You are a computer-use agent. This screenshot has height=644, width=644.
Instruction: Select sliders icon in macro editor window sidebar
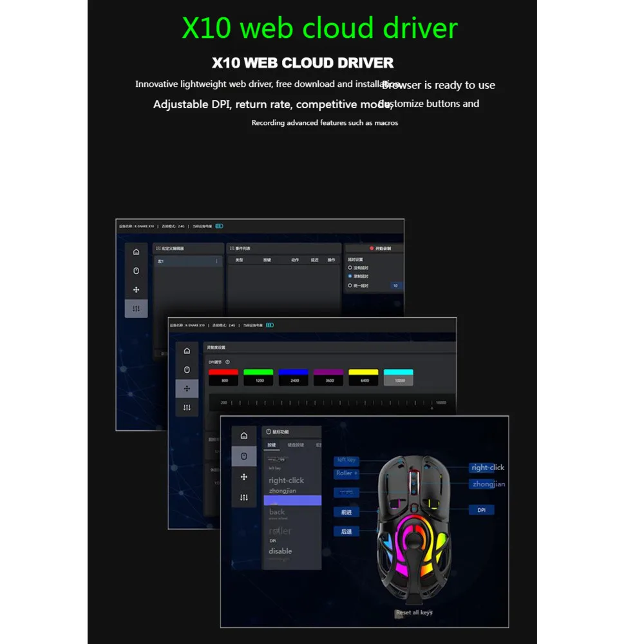[136, 308]
